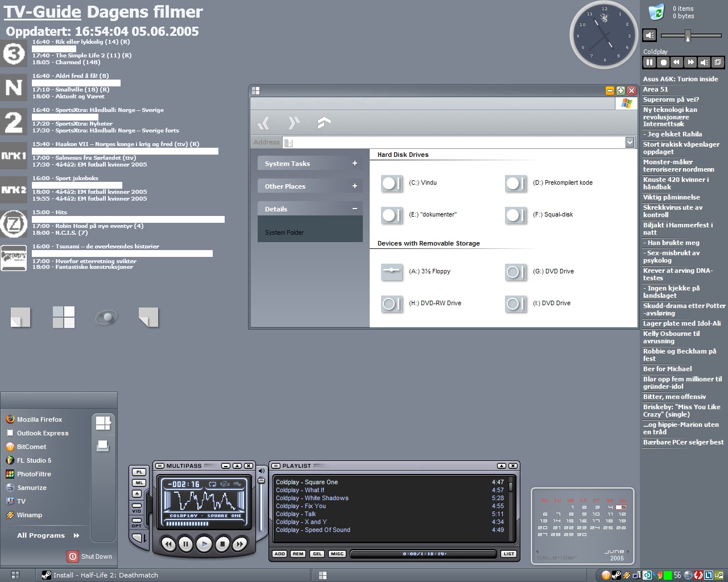Click the Winamp play button
The width and height of the screenshot is (728, 582).
204,544
